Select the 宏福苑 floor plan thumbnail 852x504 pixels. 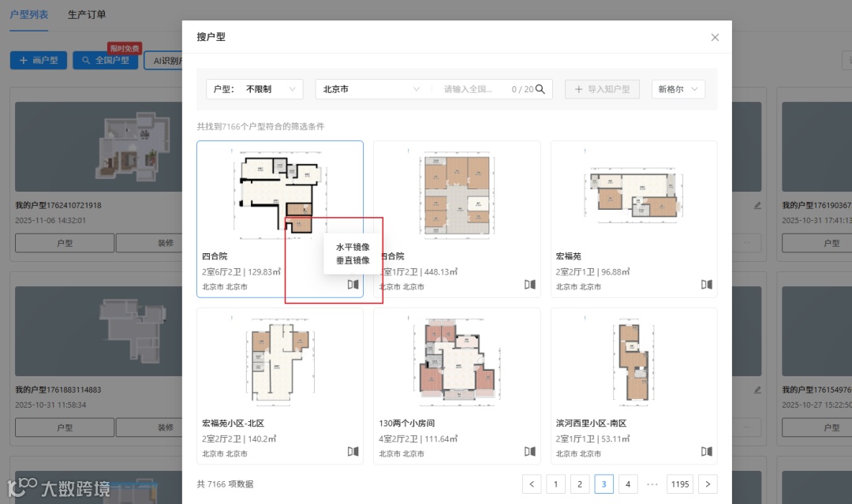point(633,195)
